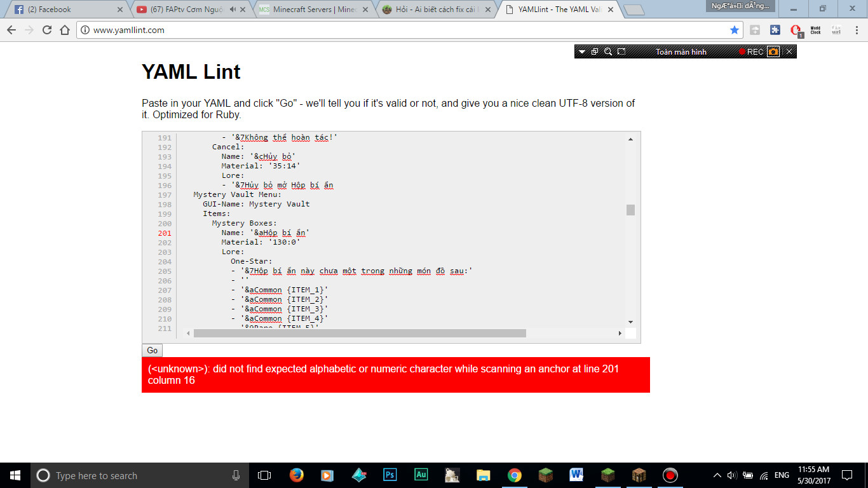This screenshot has height=488, width=868.
Task: Click the 'Mystery Vault Menu:' line
Action: tap(237, 194)
